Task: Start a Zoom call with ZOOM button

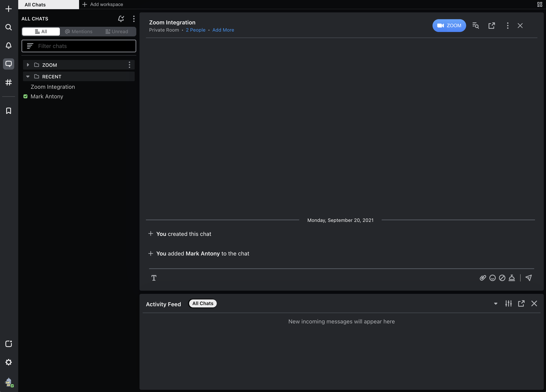Action: pyautogui.click(x=449, y=26)
